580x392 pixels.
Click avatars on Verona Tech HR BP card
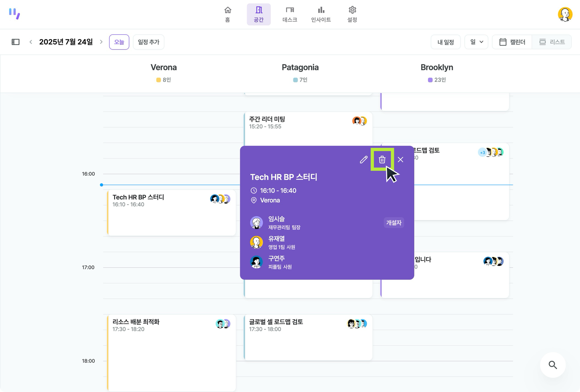coord(220,199)
